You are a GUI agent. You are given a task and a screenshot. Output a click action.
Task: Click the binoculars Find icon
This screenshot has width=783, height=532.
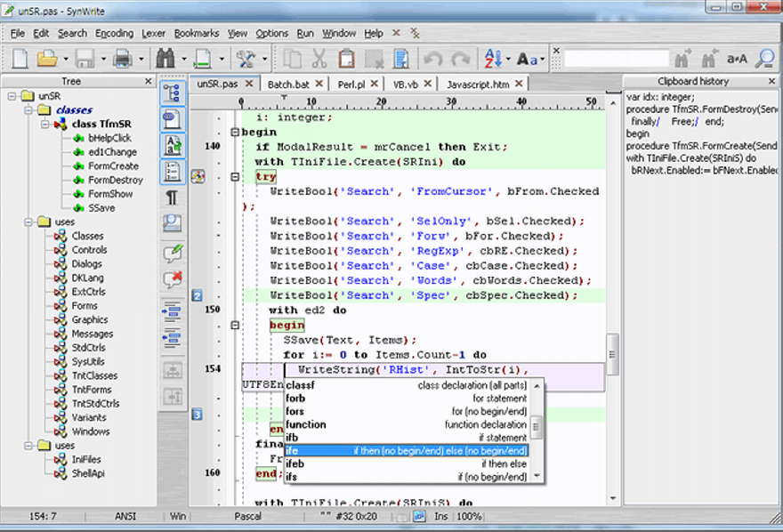165,60
